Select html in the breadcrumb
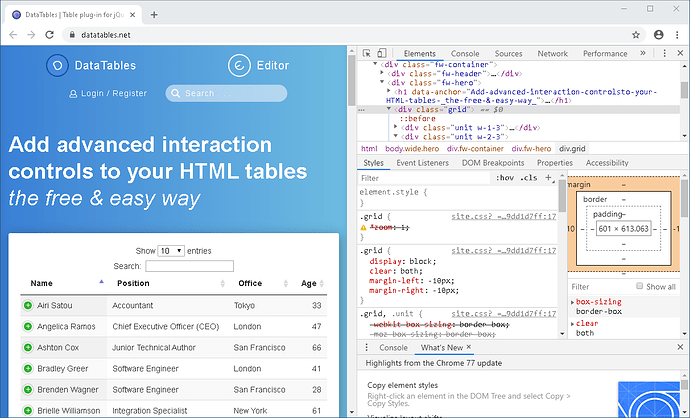The image size is (690, 418). [x=369, y=149]
